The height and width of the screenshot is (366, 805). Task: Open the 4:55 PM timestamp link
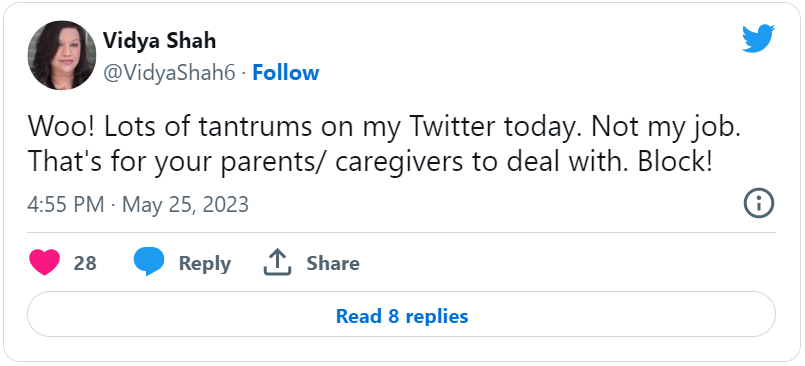click(65, 204)
